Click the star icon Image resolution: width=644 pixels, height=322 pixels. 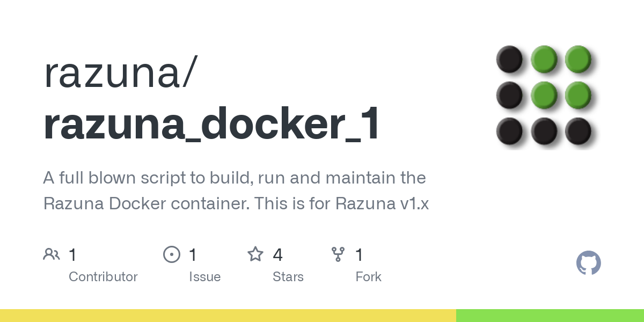pyautogui.click(x=255, y=254)
